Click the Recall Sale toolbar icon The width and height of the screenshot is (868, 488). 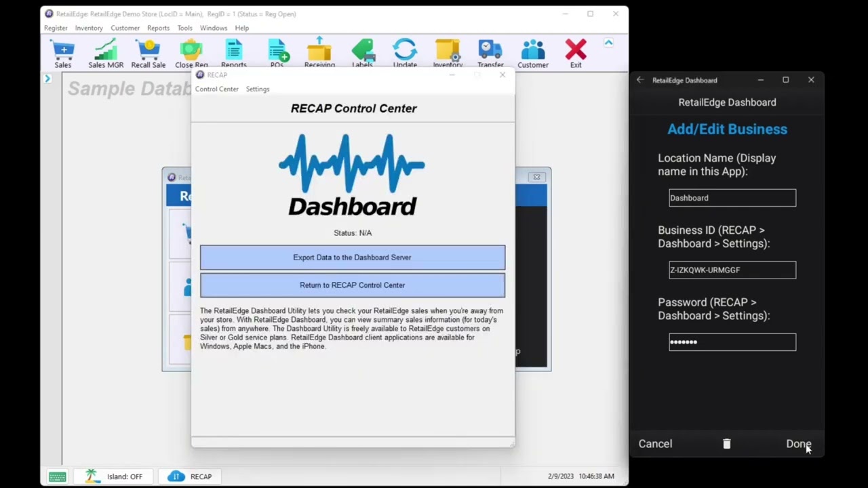coord(148,54)
